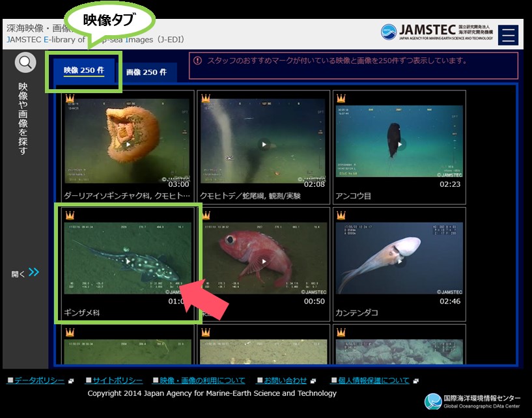Switch to the 映像 250 件 tab
The image size is (532, 418).
[x=84, y=70]
